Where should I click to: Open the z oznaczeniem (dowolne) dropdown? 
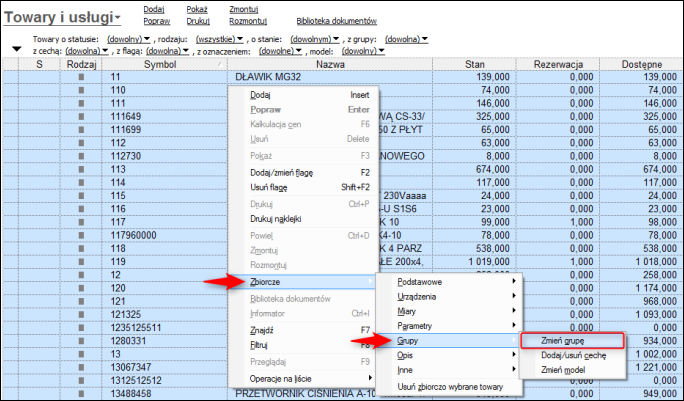click(x=280, y=51)
